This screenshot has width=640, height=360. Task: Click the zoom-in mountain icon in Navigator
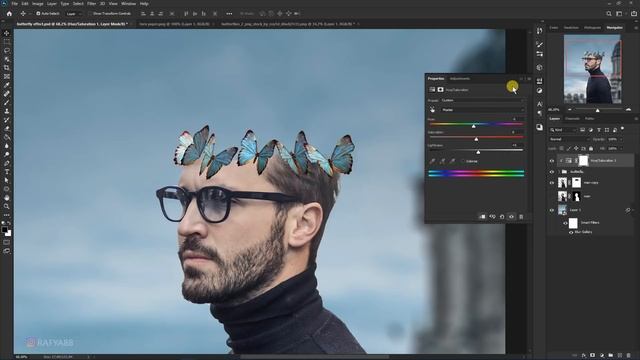click(628, 109)
